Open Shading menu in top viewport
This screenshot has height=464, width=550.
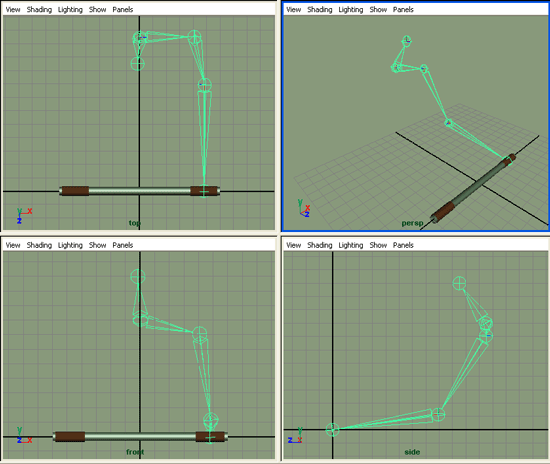pyautogui.click(x=39, y=10)
